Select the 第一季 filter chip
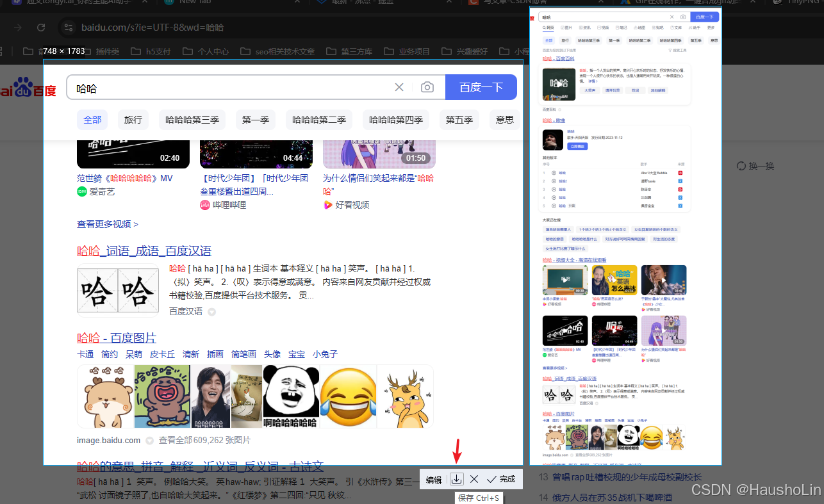The height and width of the screenshot is (504, 824). [256, 120]
